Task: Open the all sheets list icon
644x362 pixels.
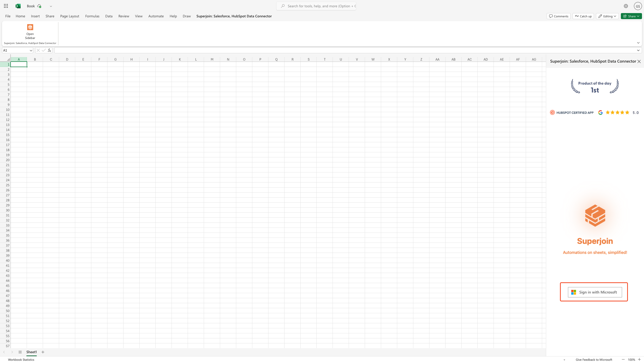Action: [x=20, y=352]
